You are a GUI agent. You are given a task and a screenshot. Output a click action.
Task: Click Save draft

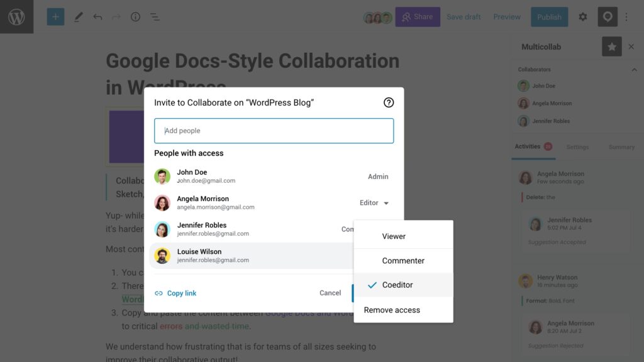click(x=464, y=17)
